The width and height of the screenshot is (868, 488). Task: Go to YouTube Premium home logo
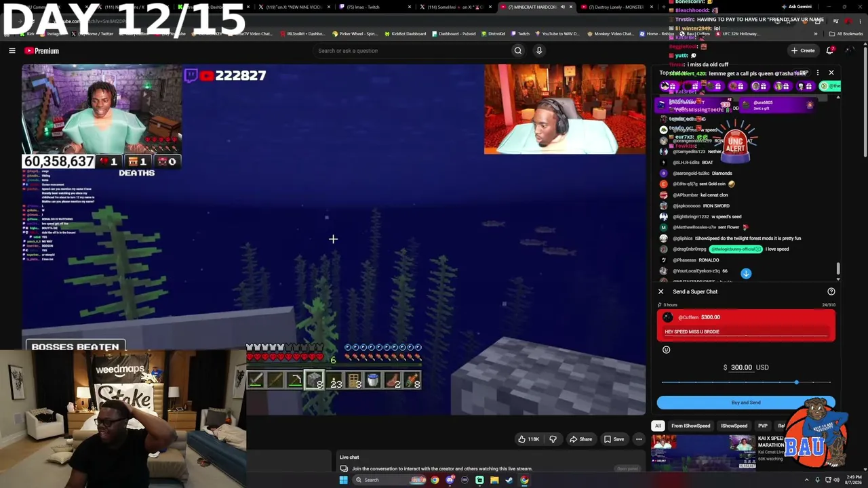pyautogui.click(x=41, y=51)
